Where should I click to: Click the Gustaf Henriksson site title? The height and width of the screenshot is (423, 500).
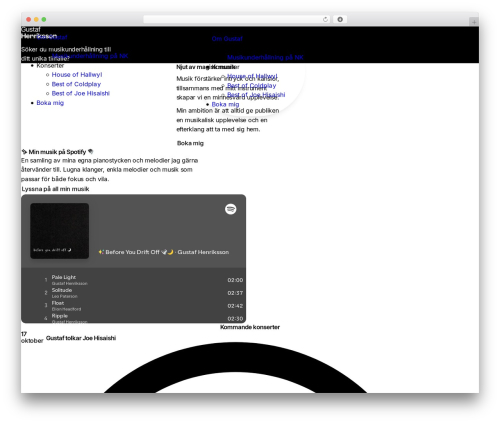click(39, 32)
